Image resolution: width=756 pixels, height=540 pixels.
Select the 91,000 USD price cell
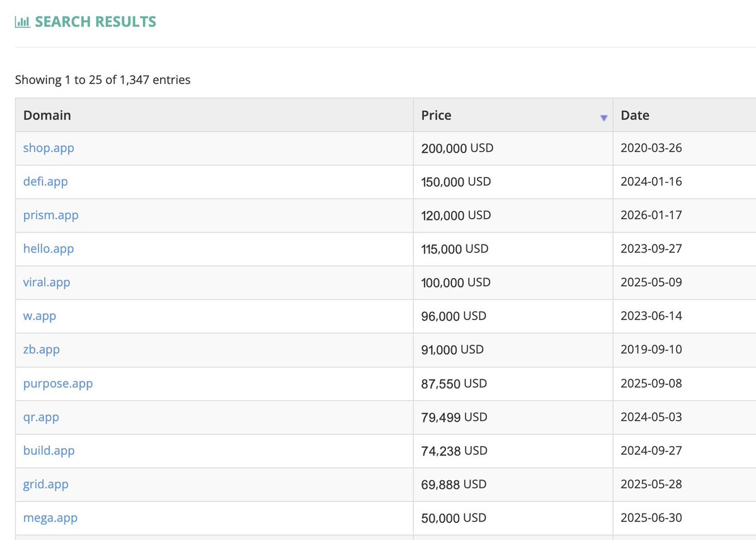tap(513, 349)
